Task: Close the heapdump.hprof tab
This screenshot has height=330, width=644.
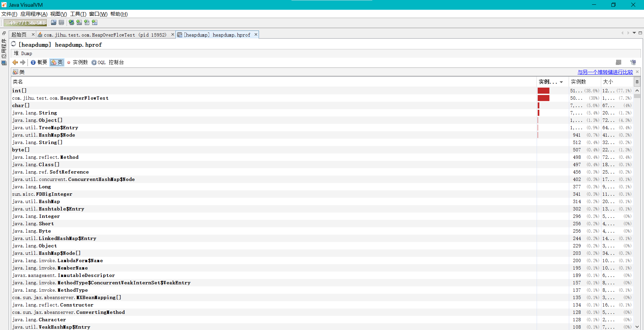Action: coord(256,35)
